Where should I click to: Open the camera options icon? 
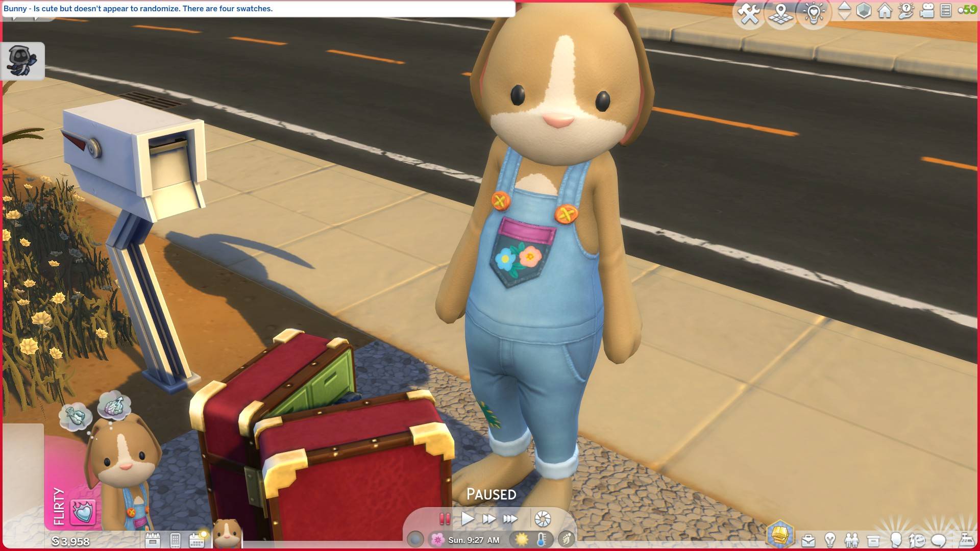pyautogui.click(x=927, y=11)
